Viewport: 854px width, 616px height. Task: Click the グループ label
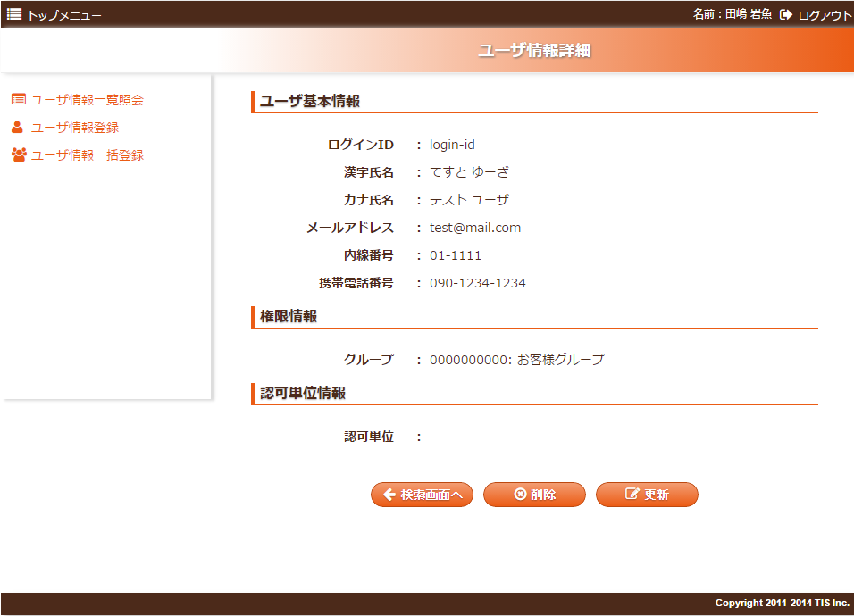pyautogui.click(x=369, y=360)
